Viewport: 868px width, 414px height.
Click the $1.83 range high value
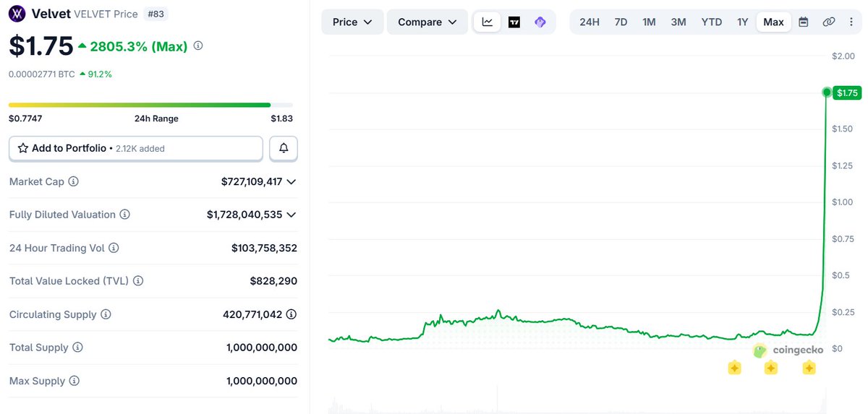[282, 118]
